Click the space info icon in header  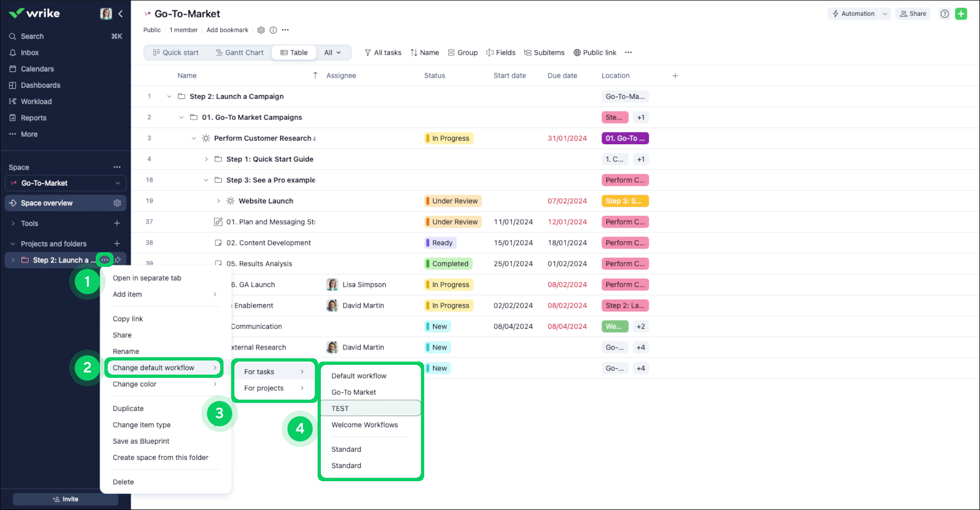coord(273,30)
